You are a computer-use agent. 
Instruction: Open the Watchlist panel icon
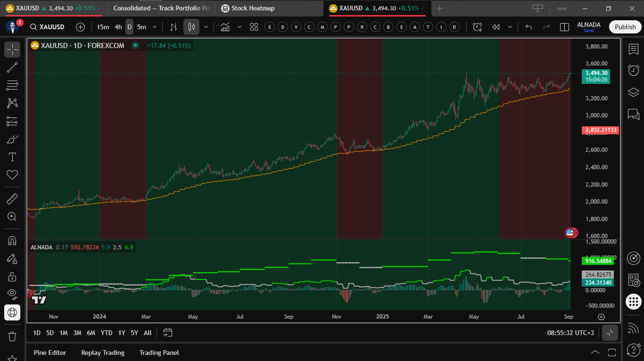click(x=634, y=49)
